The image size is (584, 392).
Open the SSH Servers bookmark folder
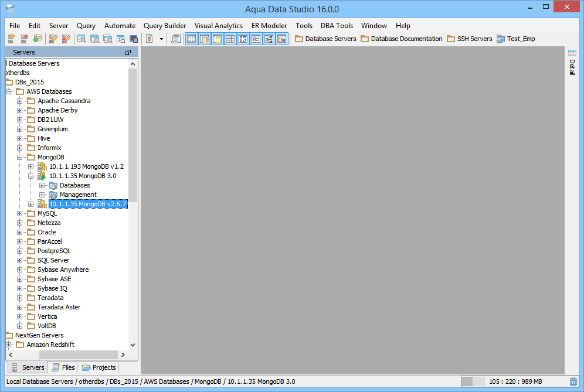coord(469,39)
